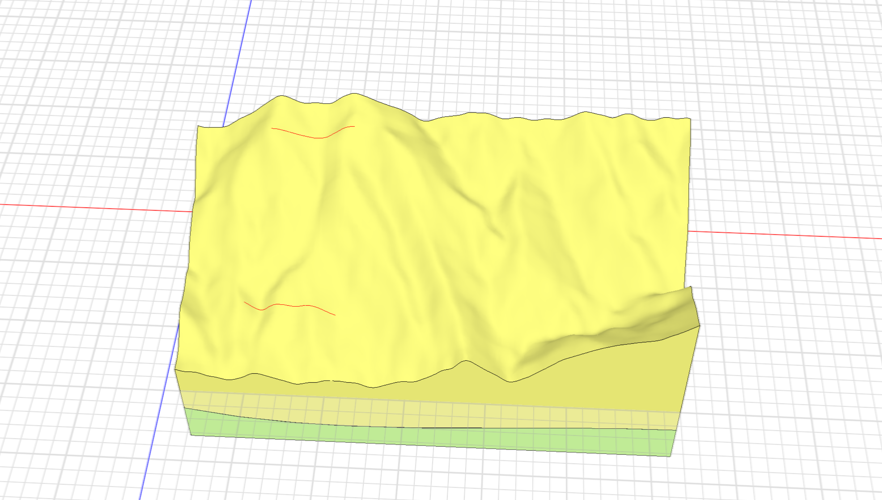Click the right side face of the block
This screenshot has width=882, height=500.
tap(687, 390)
